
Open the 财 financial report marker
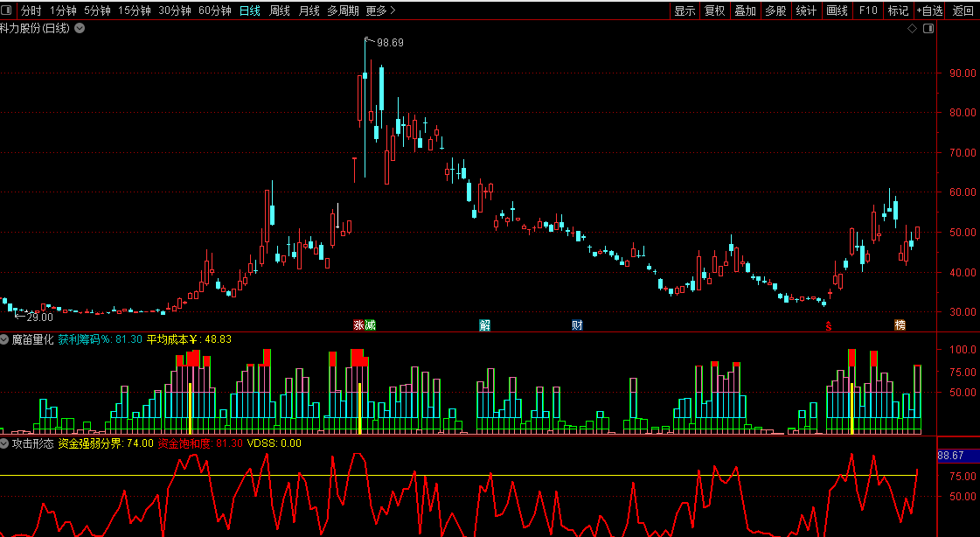[577, 325]
